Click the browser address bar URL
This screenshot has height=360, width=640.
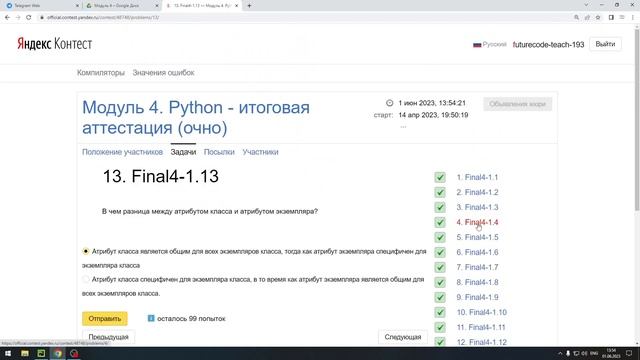[103, 18]
